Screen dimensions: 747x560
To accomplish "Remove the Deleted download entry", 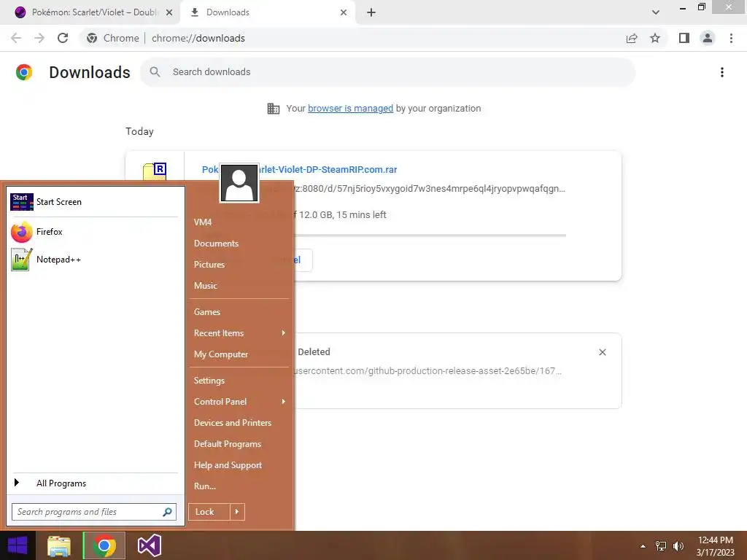I will pos(602,352).
